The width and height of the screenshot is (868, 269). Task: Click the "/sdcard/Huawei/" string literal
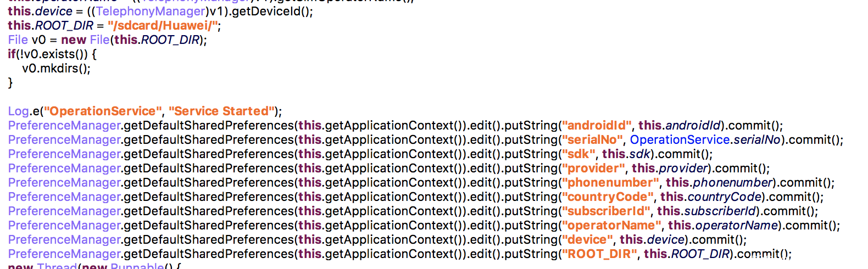[x=164, y=26]
